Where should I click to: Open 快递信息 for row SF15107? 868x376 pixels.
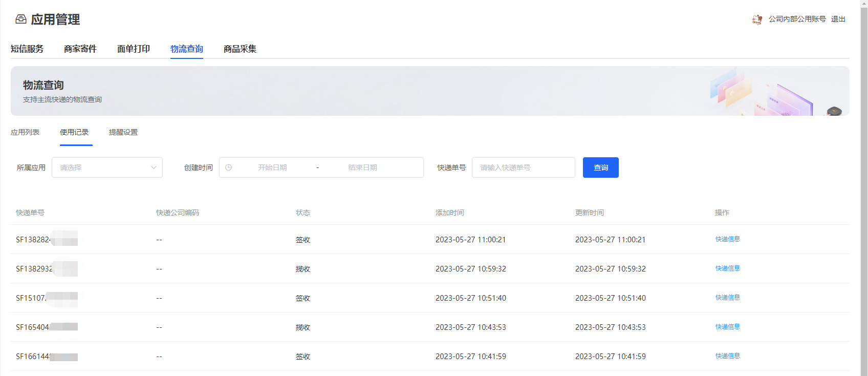point(728,298)
